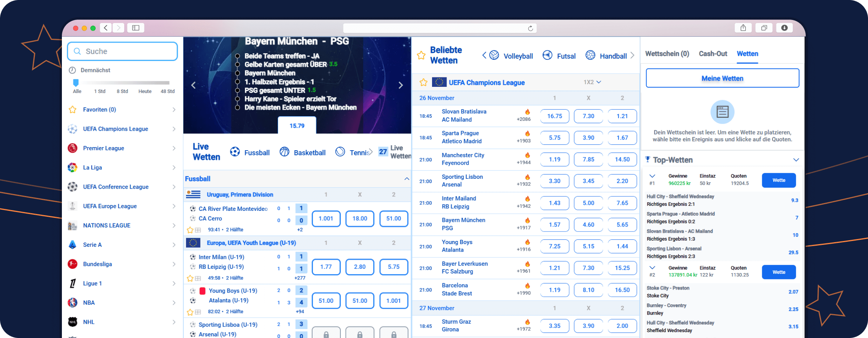
Task: Click the Serie A logo in sidebar
Action: (x=72, y=245)
